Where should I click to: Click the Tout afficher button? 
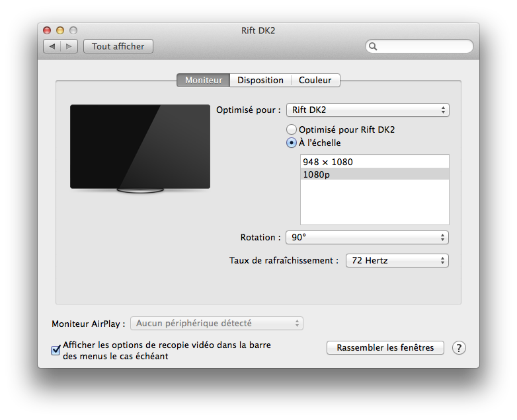[118, 46]
